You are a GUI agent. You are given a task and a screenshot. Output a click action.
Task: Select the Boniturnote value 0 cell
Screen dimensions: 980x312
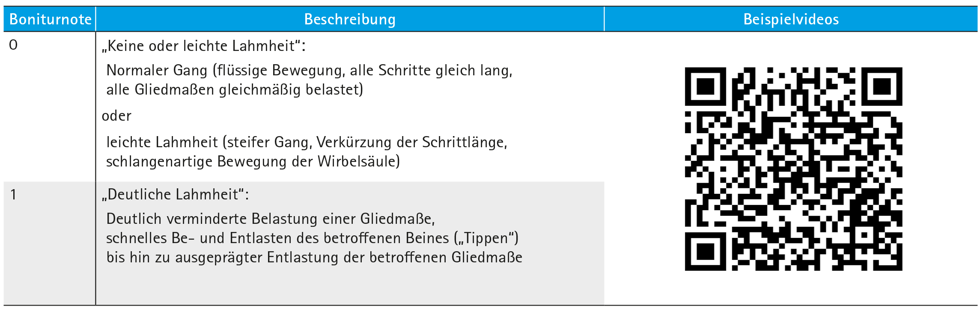tap(13, 45)
